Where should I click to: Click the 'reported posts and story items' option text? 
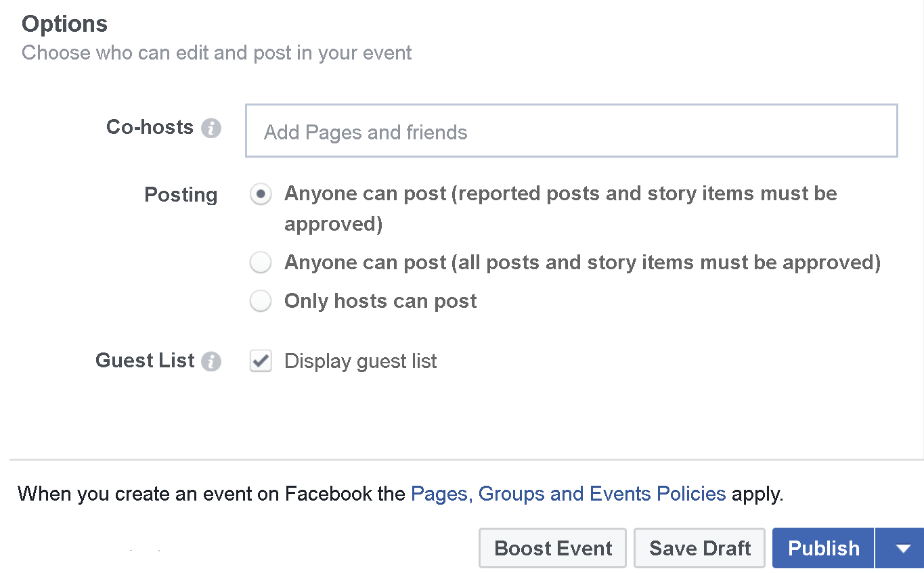coord(560,208)
